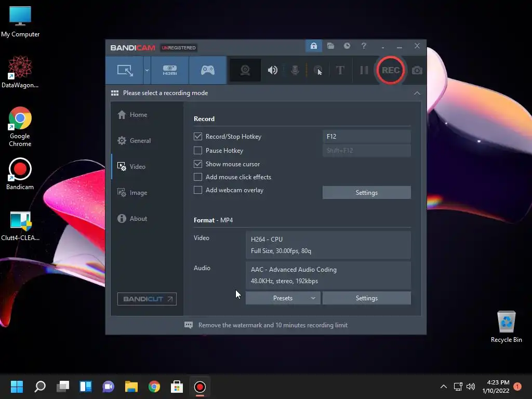
Task: Click the pause recording icon
Action: tap(364, 70)
